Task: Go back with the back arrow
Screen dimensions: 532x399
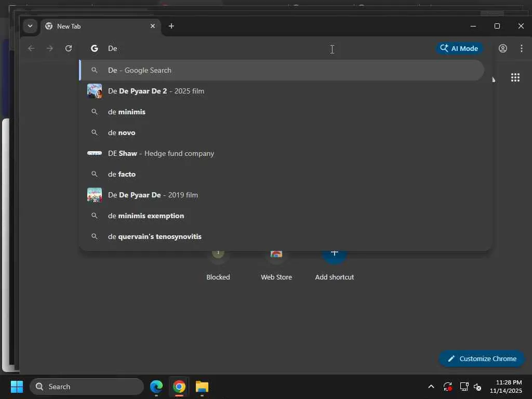Action: coord(31,48)
